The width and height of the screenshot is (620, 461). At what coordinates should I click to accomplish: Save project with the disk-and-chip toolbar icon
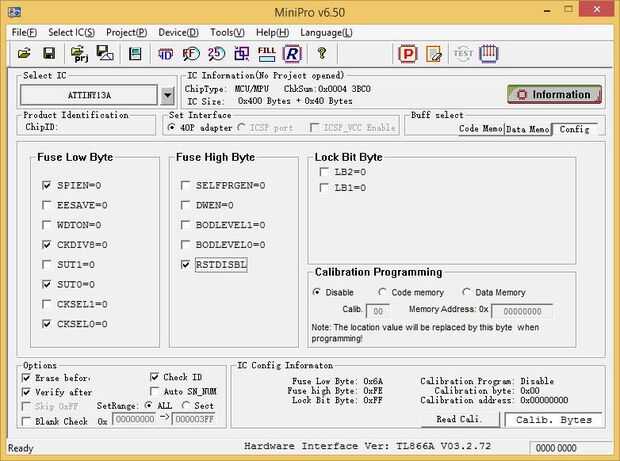[105, 53]
